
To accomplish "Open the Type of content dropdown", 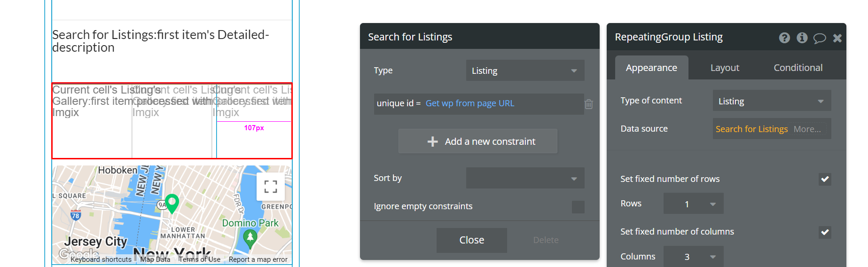I will (772, 101).
